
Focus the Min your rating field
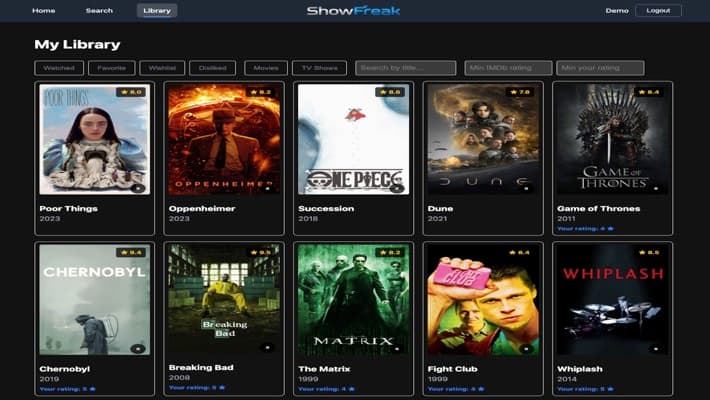pyautogui.click(x=600, y=68)
